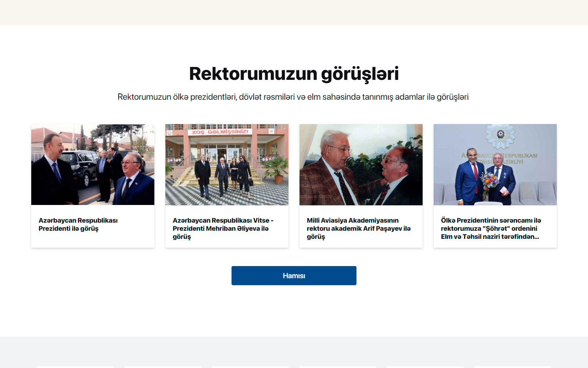
Task: Click the "Ölkə Prezidentinin sərəncamı ilə" card title
Action: (491, 229)
